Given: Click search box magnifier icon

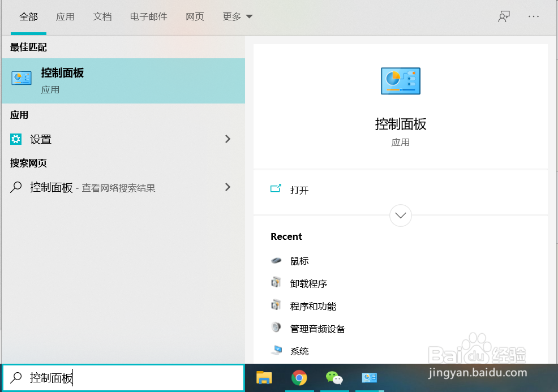Looking at the screenshot, I should pos(16,377).
